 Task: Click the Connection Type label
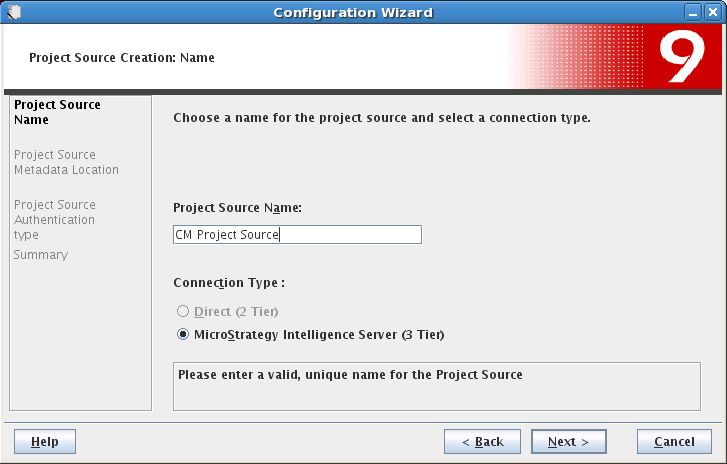229,283
